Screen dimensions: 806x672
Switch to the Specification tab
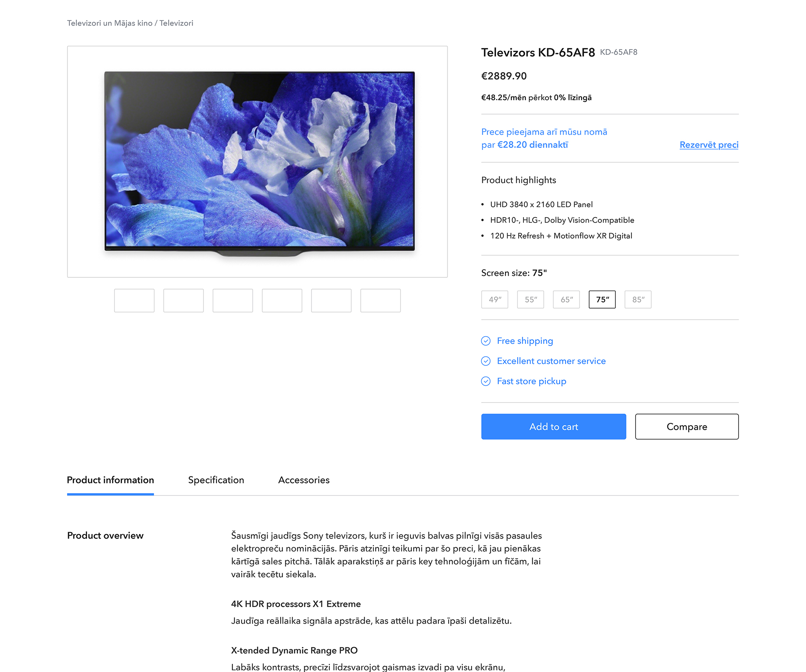(216, 480)
